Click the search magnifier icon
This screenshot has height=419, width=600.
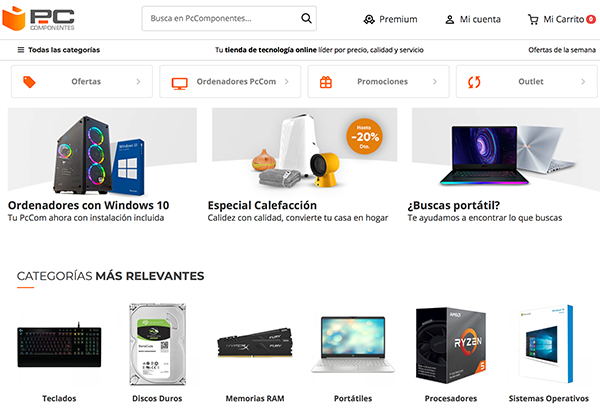[x=306, y=18]
